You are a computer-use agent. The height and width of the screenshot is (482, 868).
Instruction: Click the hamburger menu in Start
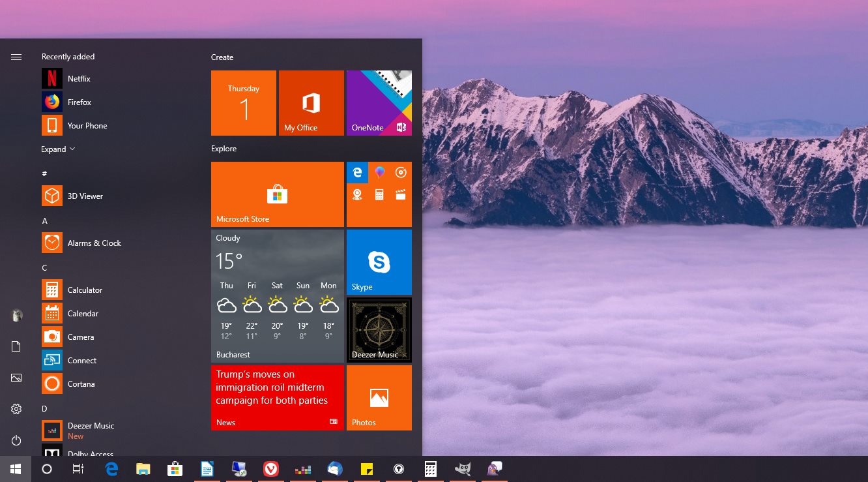tap(16, 57)
